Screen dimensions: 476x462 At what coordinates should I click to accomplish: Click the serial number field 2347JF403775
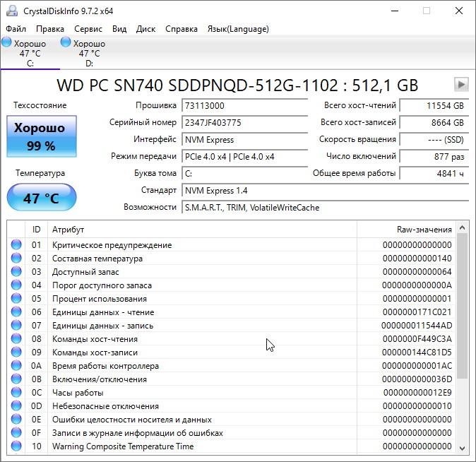[x=244, y=123]
